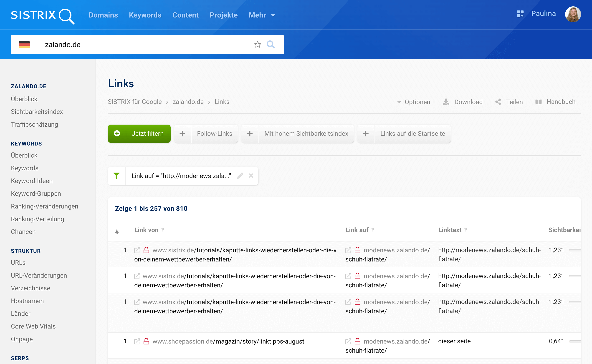Expand the Mehr dropdown

[x=262, y=15]
